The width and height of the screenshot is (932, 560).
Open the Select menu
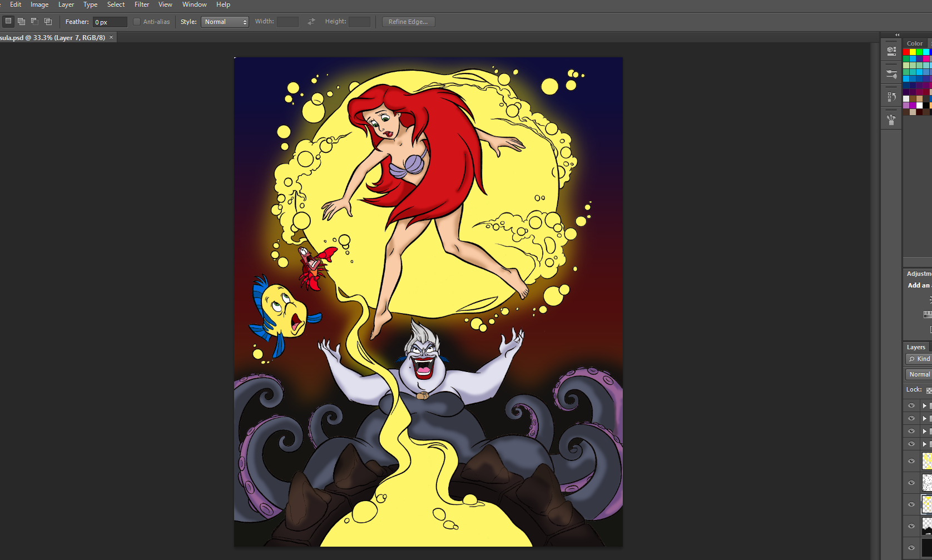[116, 4]
